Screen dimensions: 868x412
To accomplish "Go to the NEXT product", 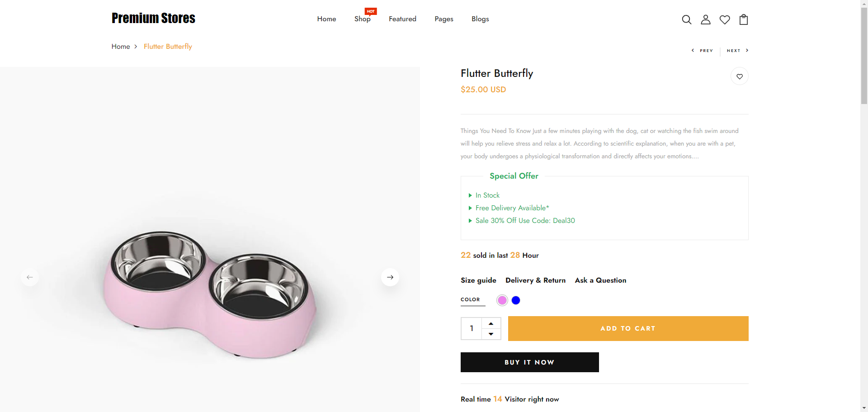I will tap(737, 51).
